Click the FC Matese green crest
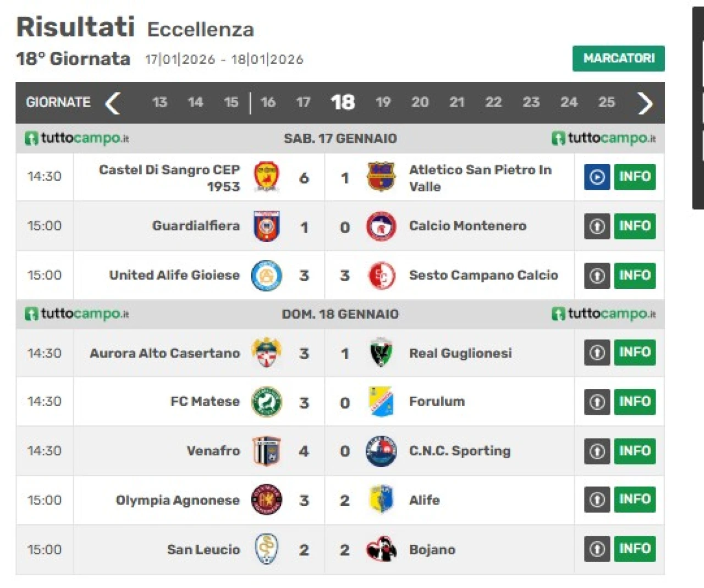 point(267,402)
